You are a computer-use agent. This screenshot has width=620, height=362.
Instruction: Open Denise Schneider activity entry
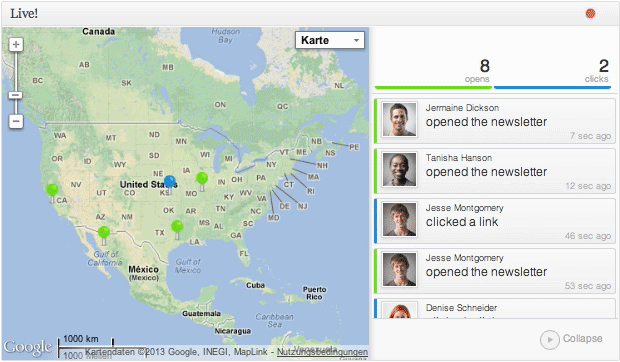(495, 309)
